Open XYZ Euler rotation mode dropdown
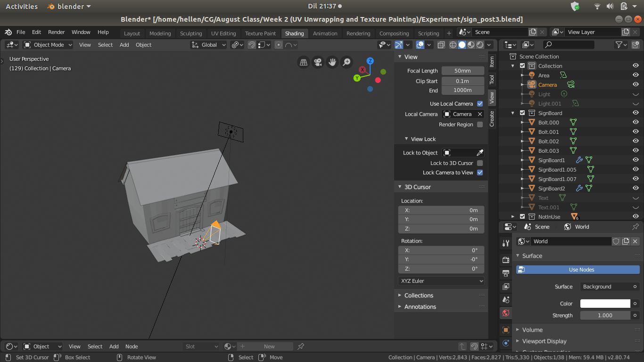The image size is (644, 362). [x=441, y=281]
